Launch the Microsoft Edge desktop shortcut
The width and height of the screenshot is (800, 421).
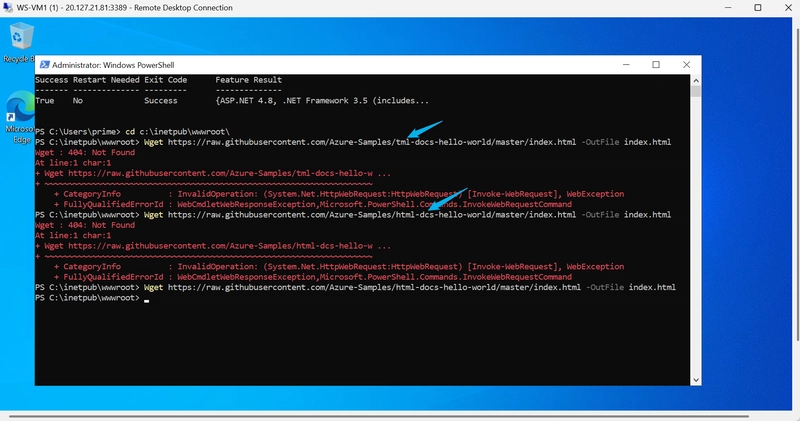19,117
